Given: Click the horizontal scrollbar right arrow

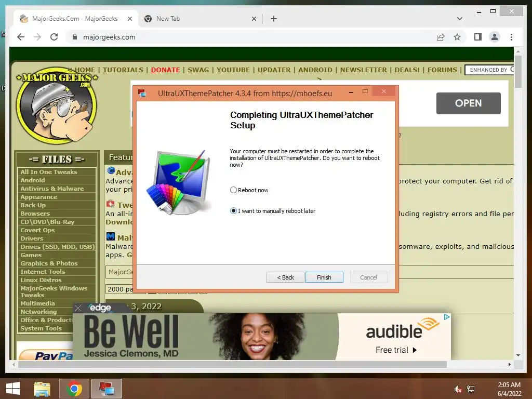Looking at the screenshot, I should point(509,364).
